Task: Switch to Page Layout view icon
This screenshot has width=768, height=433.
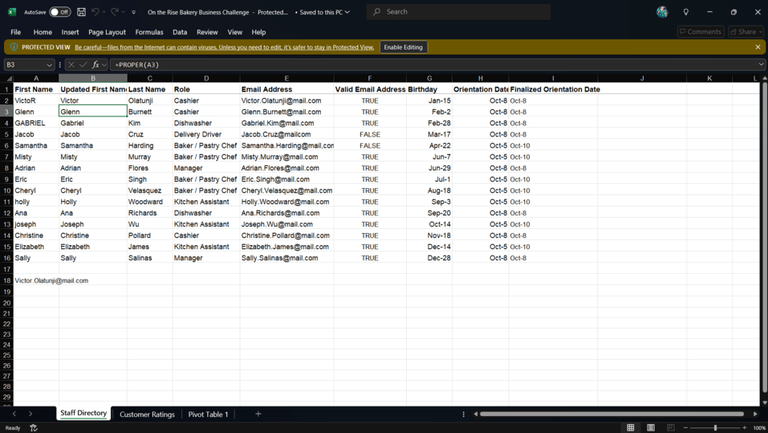Action: [651, 428]
